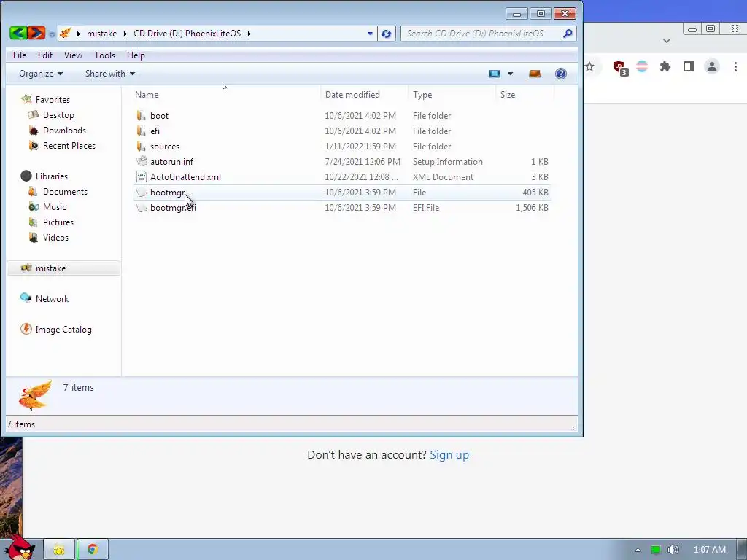
Task: Open Recent Places in navigation pane
Action: (x=69, y=146)
